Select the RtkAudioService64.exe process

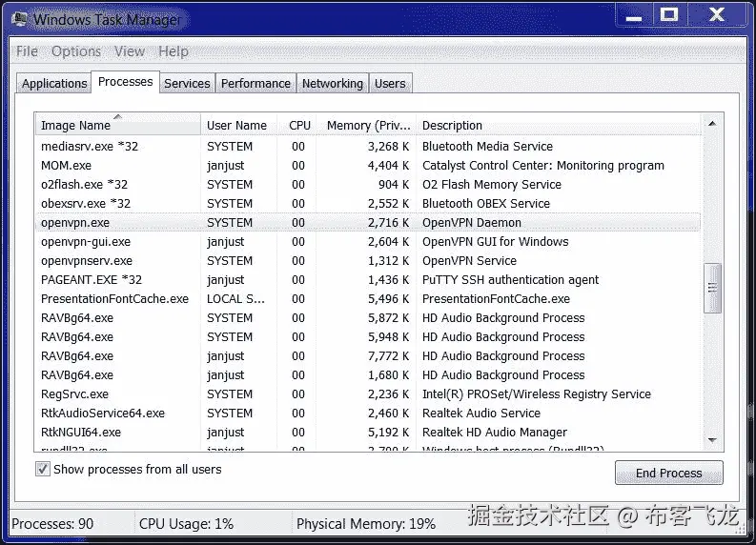(x=367, y=413)
